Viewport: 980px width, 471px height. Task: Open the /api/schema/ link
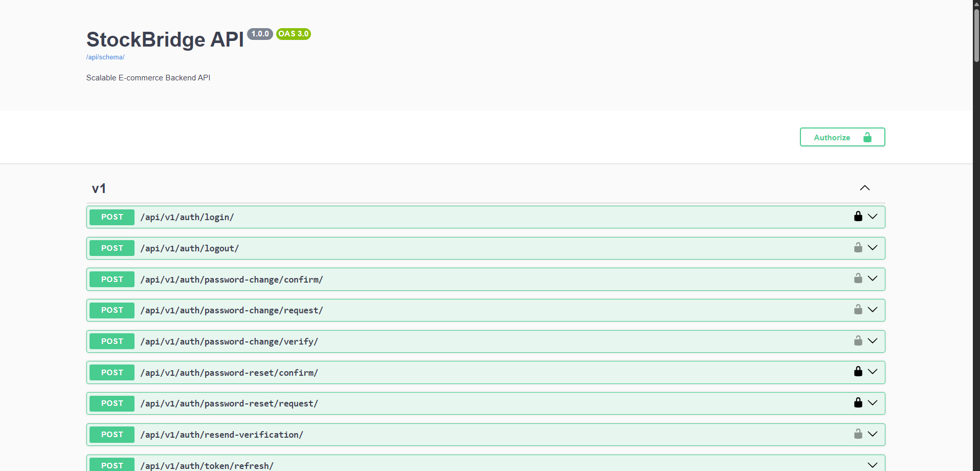pos(105,57)
